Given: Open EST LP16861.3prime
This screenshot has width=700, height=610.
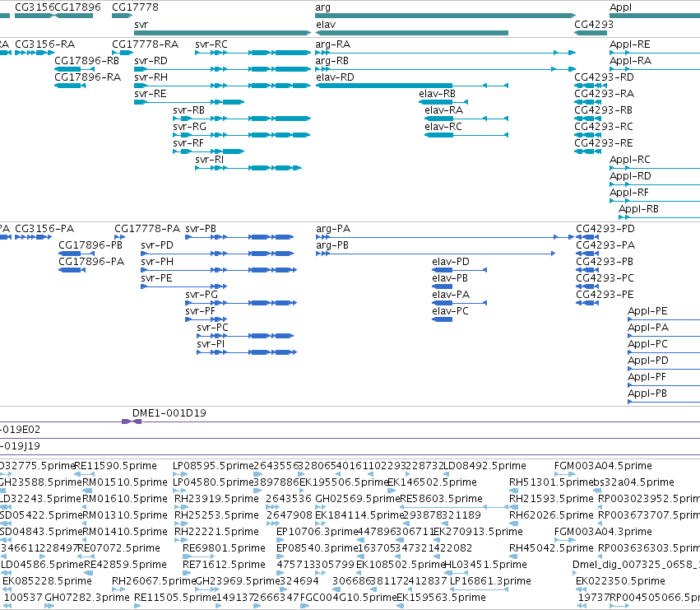Looking at the screenshot, I should click(x=479, y=589).
